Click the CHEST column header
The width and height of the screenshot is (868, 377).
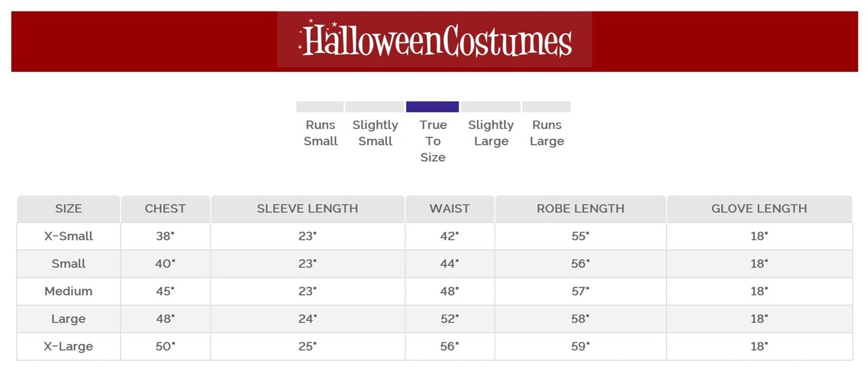pyautogui.click(x=165, y=209)
